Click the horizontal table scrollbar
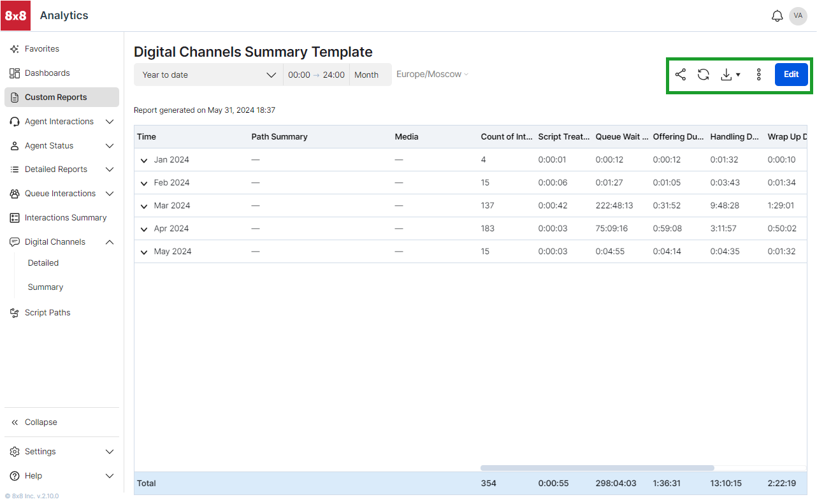Viewport: 817px width, 504px height. 596,467
